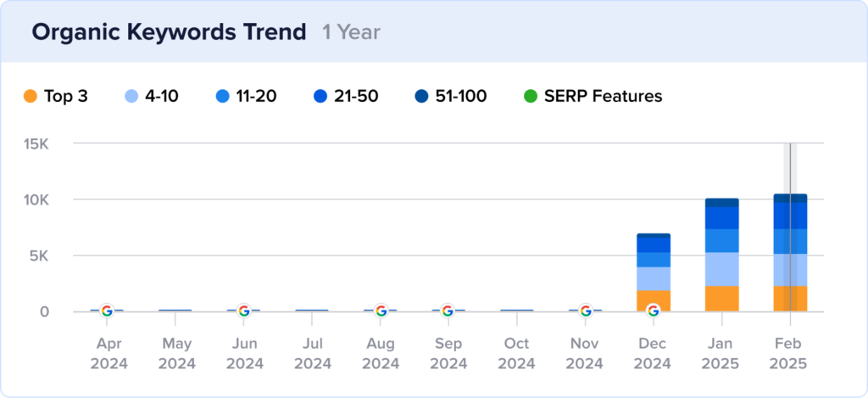Click the Google update icon for Aug 2024
Viewport: 868px width, 398px height.
pos(381,311)
